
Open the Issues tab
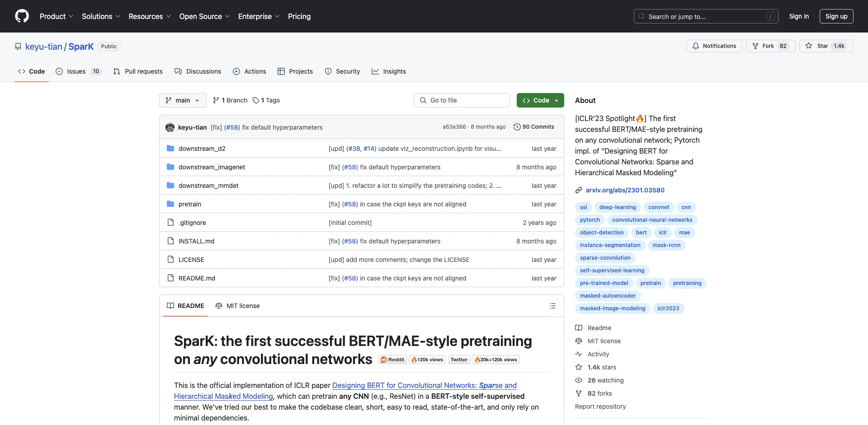click(79, 71)
